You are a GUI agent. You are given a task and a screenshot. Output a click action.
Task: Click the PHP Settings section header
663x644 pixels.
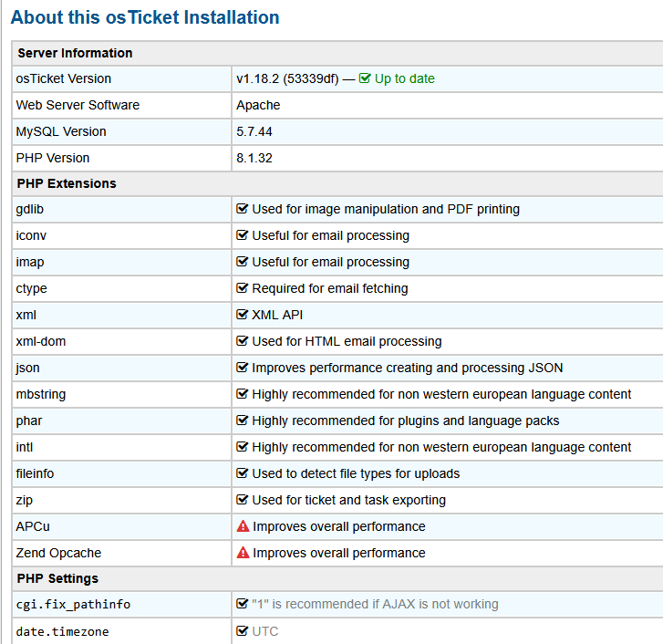(57, 578)
